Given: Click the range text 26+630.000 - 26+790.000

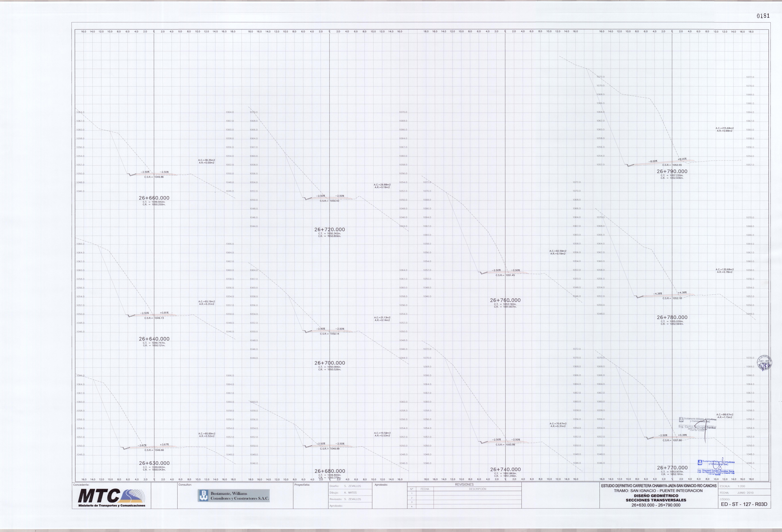Looking at the screenshot, I should tap(656, 505).
